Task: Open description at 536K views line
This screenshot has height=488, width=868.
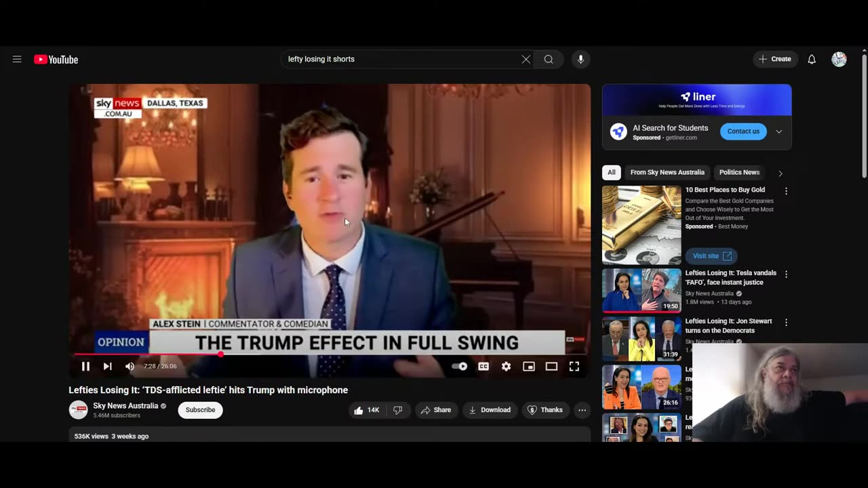Action: (x=111, y=436)
